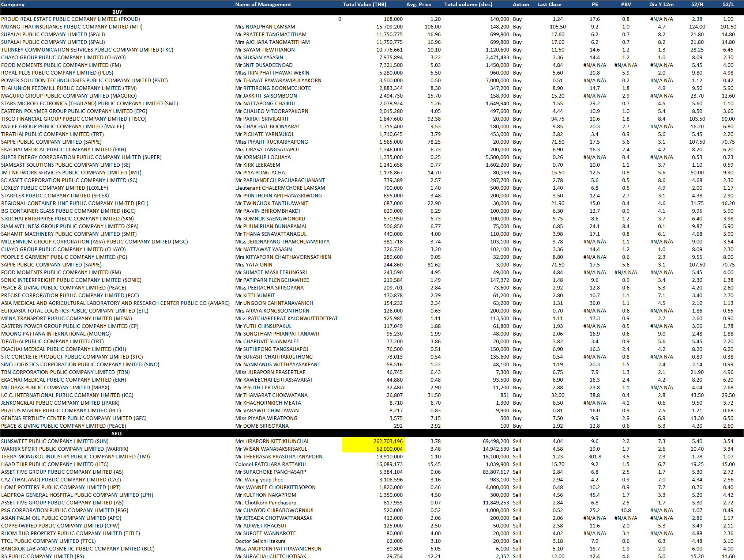Click the Total volume (shrs) header

[x=468, y=4]
